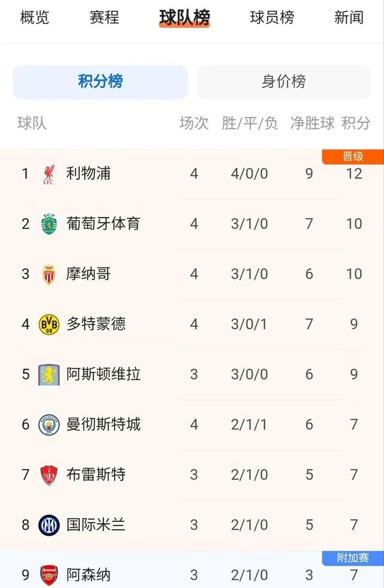
Task: Click the Aston Villa crest
Action: click(50, 374)
